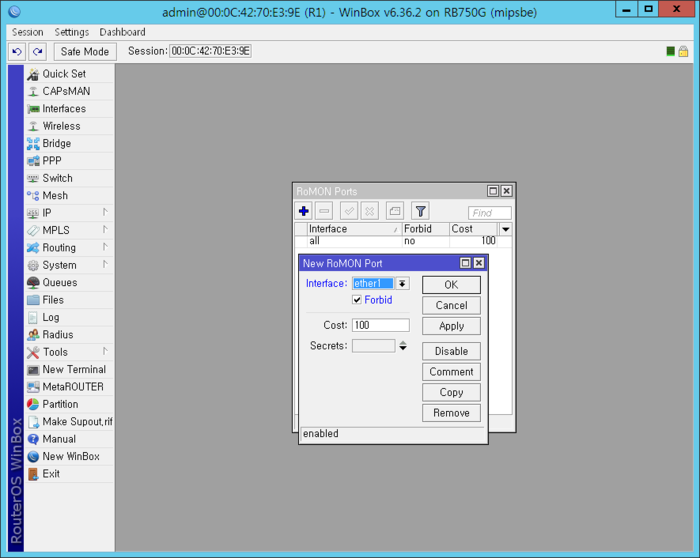
Task: Click the comment icon in RoMON Ports toolbar
Action: pyautogui.click(x=395, y=211)
